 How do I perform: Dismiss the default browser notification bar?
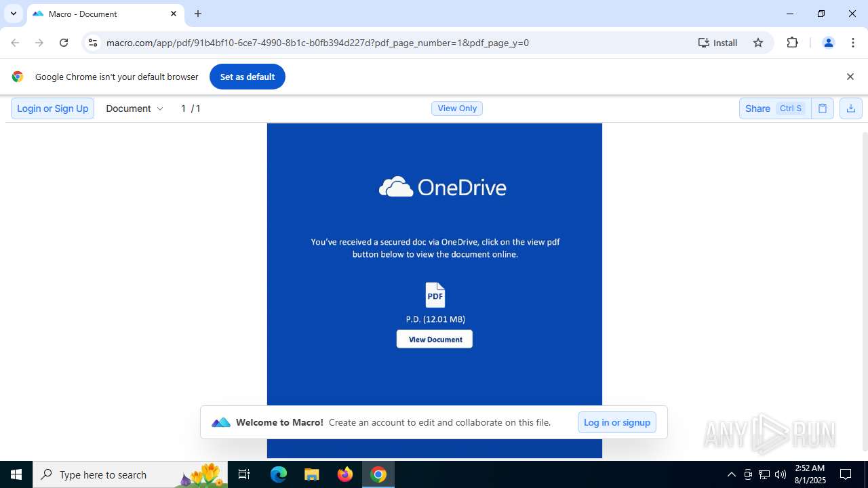point(850,77)
